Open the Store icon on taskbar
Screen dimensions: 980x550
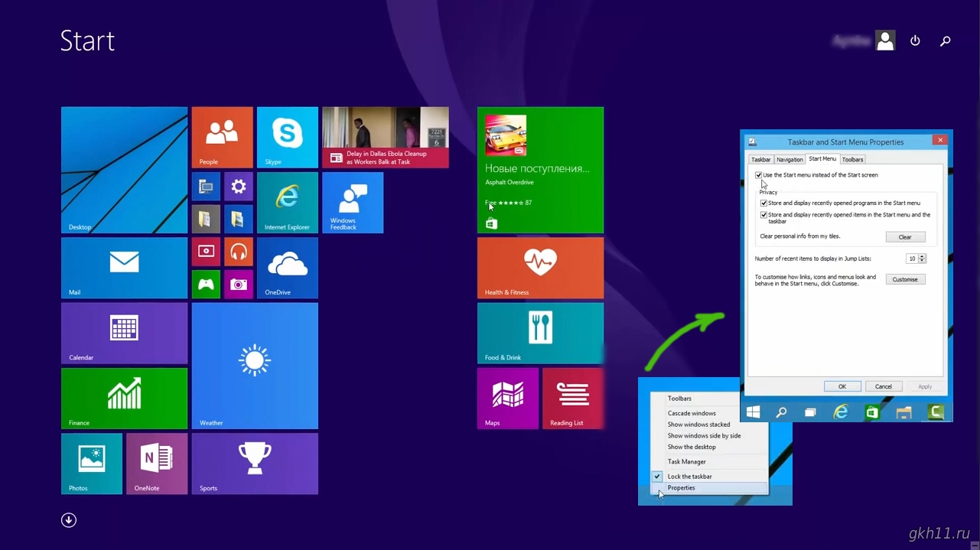coord(872,412)
